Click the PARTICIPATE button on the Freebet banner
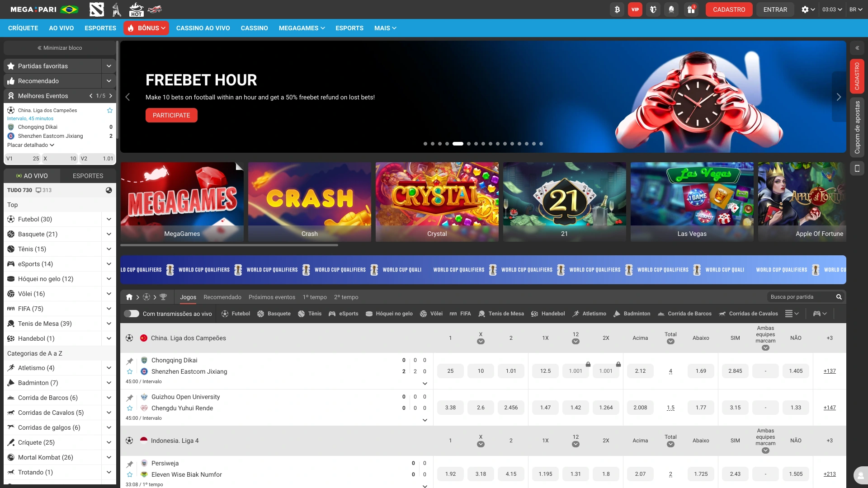Viewport: 868px width, 488px height. (x=171, y=115)
